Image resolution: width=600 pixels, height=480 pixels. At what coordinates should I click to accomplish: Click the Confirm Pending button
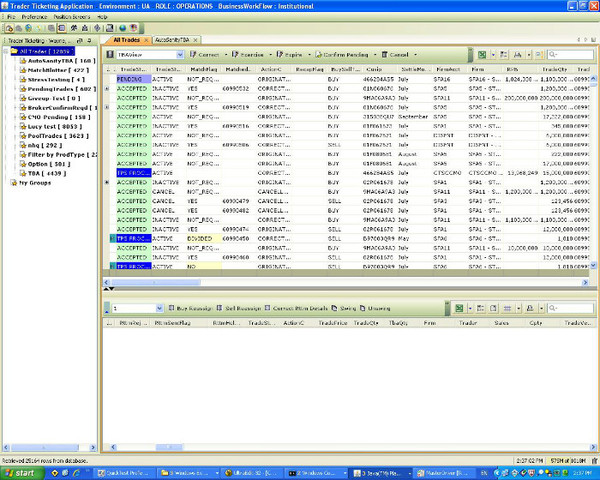(342, 55)
